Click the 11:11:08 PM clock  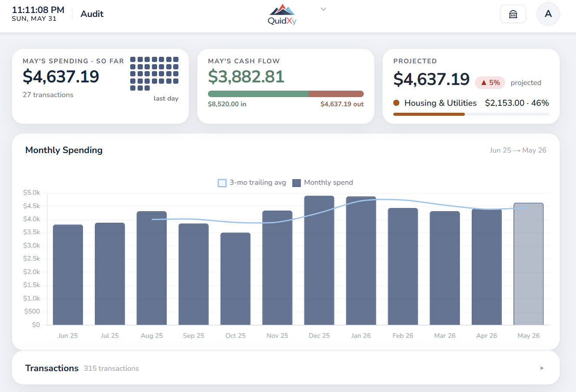[x=38, y=10]
